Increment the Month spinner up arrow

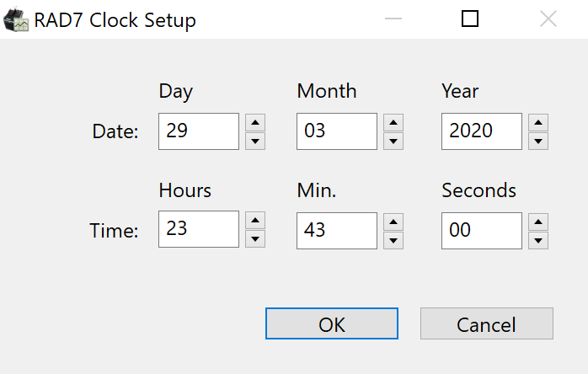tap(393, 122)
